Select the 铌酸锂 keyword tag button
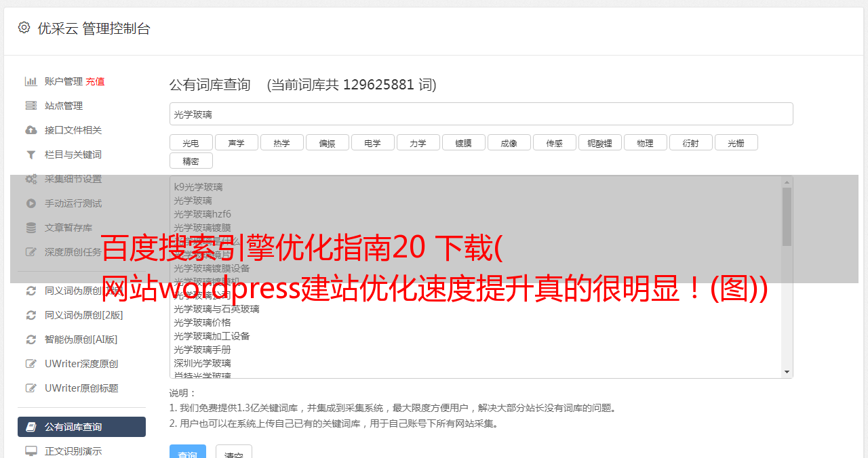This screenshot has height=458, width=868. point(600,143)
